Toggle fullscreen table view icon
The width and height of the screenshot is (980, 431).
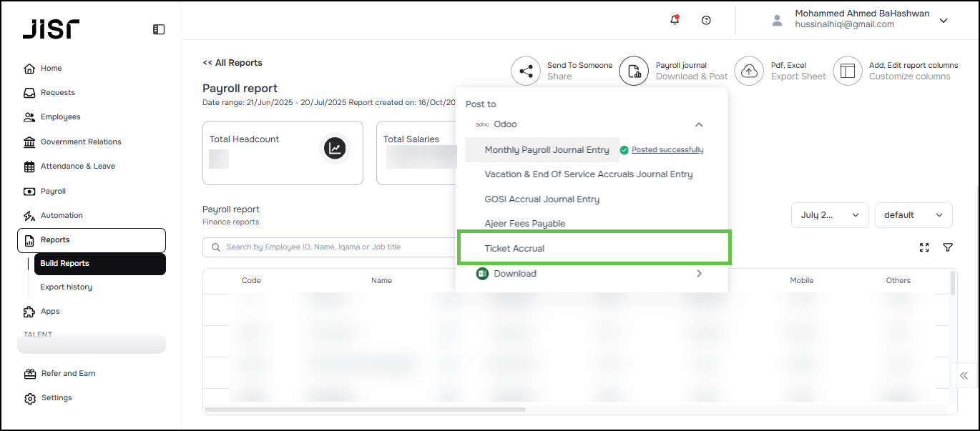924,247
